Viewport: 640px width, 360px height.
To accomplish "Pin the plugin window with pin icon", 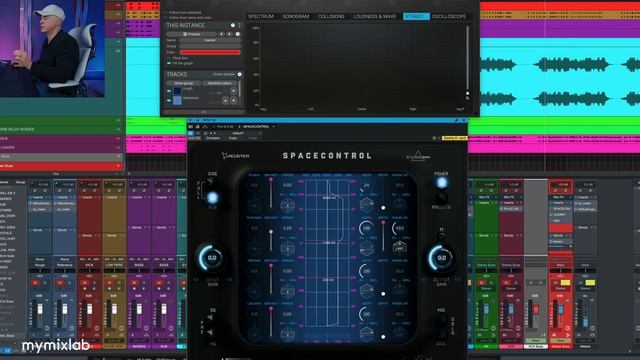I will (x=457, y=121).
